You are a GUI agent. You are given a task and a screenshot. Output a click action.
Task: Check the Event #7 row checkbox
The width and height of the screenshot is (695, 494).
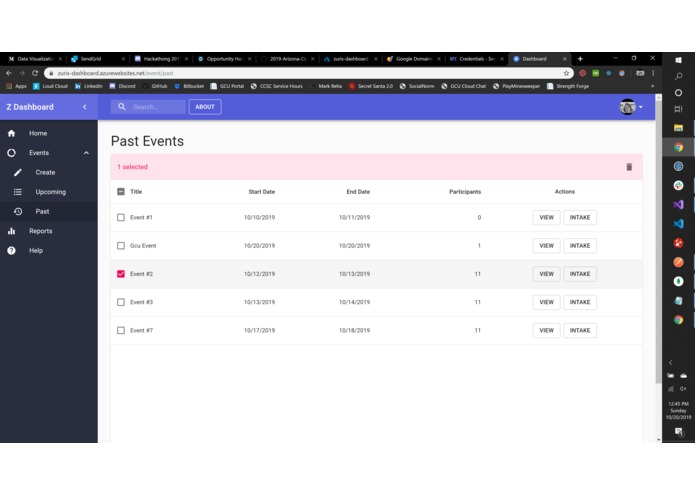tap(121, 331)
